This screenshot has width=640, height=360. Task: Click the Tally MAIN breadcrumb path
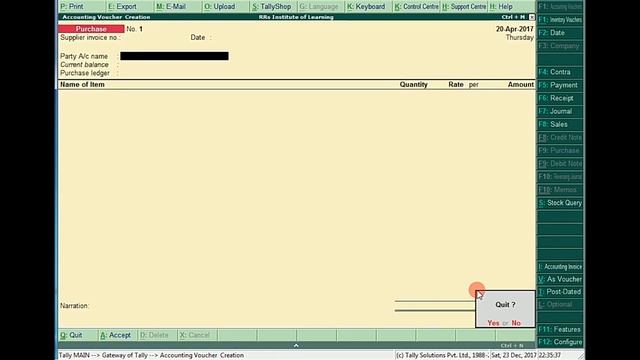click(x=151, y=355)
